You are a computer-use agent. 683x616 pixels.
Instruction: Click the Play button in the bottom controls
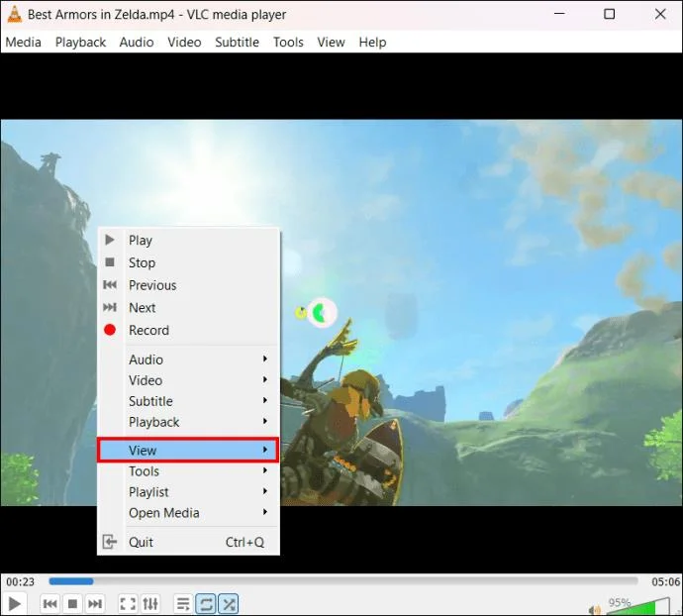(15, 604)
